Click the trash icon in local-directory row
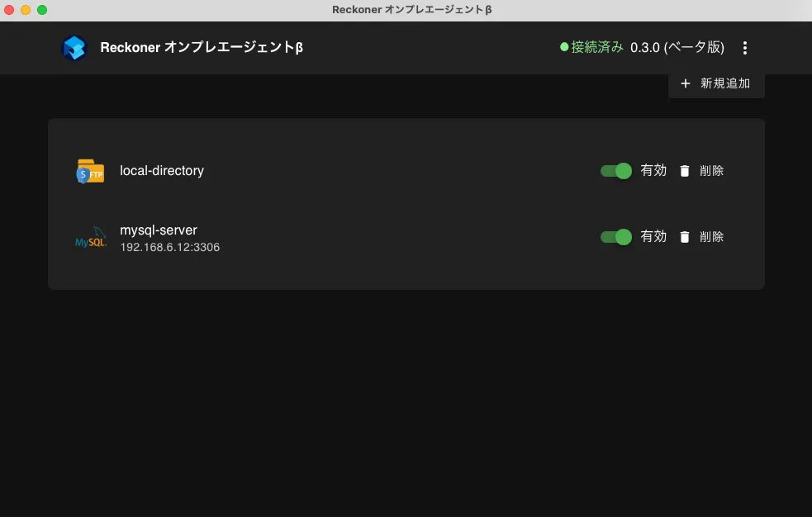This screenshot has height=517, width=812. coord(684,171)
